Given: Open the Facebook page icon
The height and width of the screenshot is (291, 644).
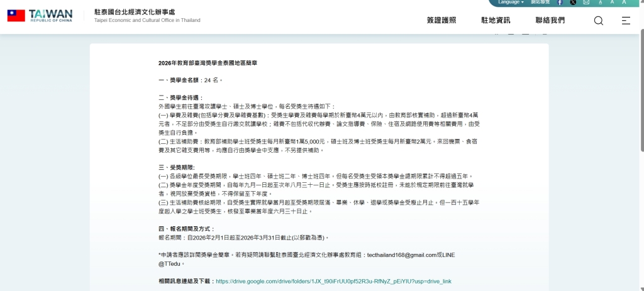Looking at the screenshot, I should 560,3.
